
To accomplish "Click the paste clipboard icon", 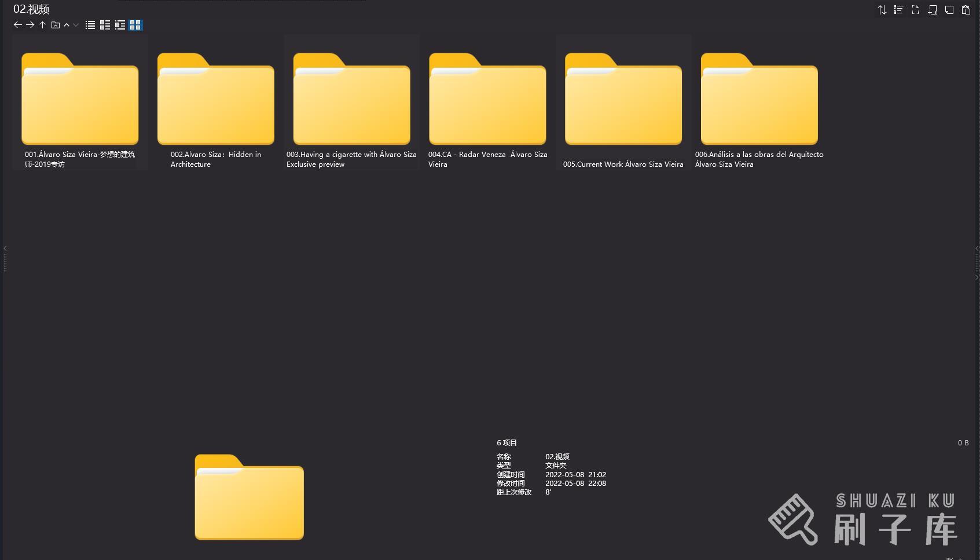I will 966,10.
